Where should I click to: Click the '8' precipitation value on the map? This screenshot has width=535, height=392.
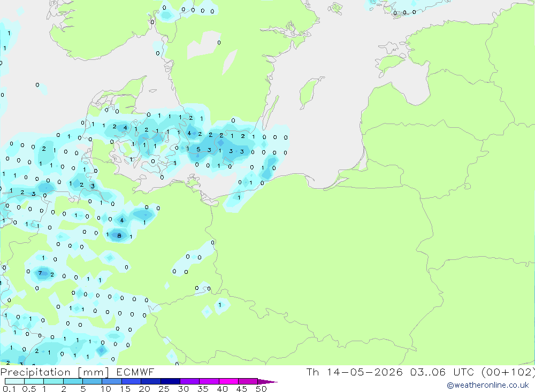point(119,235)
